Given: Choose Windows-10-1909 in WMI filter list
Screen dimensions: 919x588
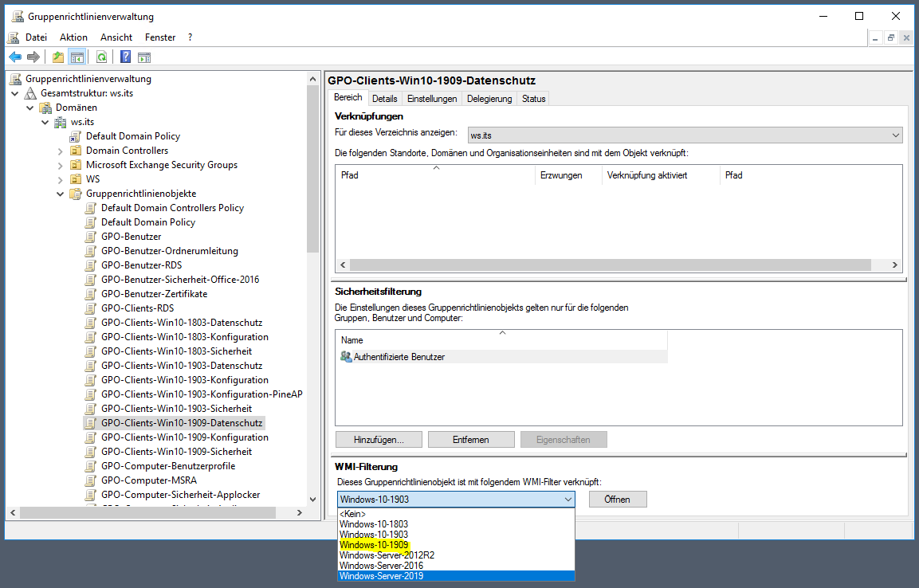Looking at the screenshot, I should click(x=456, y=545).
